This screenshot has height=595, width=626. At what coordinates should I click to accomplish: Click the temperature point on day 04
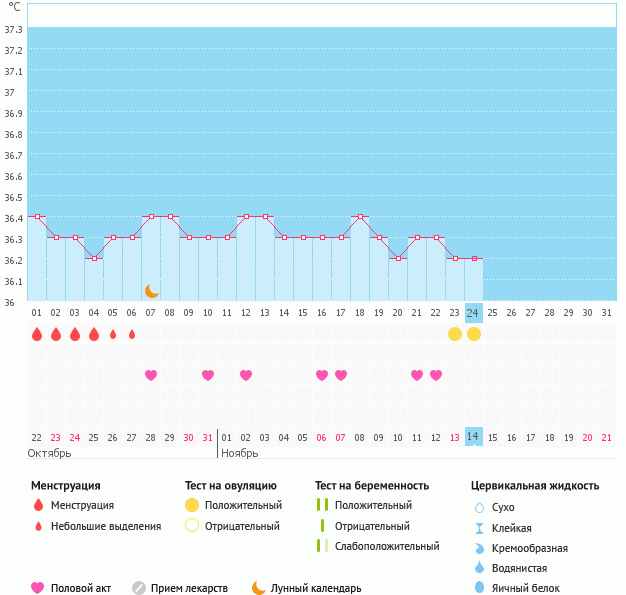(x=94, y=258)
